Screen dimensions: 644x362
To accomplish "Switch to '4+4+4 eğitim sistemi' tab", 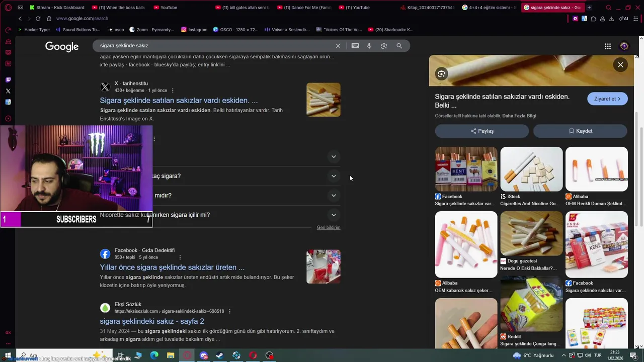I will coord(489,8).
